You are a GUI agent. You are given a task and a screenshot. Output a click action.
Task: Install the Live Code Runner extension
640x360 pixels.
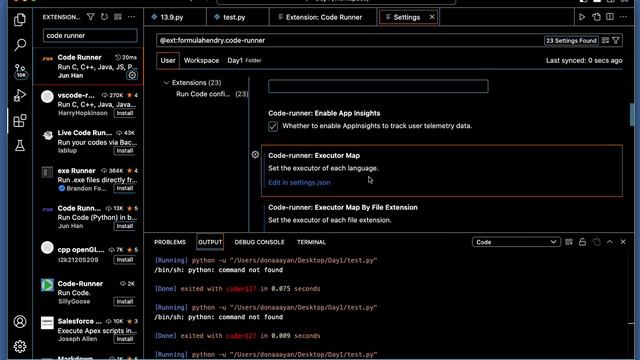click(124, 151)
